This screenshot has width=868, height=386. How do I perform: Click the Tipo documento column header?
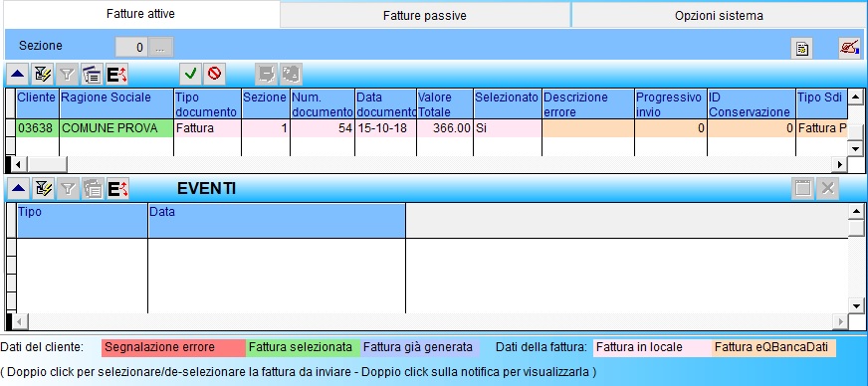tap(207, 104)
